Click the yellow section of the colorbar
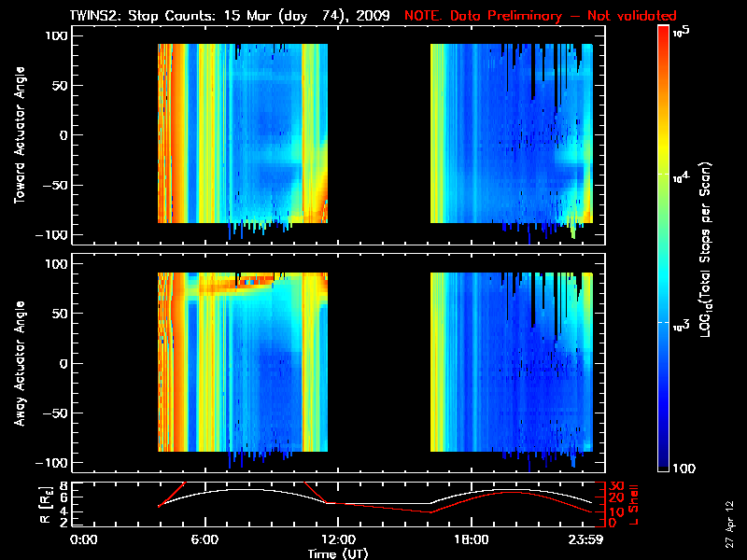The image size is (747, 560). pos(664,147)
